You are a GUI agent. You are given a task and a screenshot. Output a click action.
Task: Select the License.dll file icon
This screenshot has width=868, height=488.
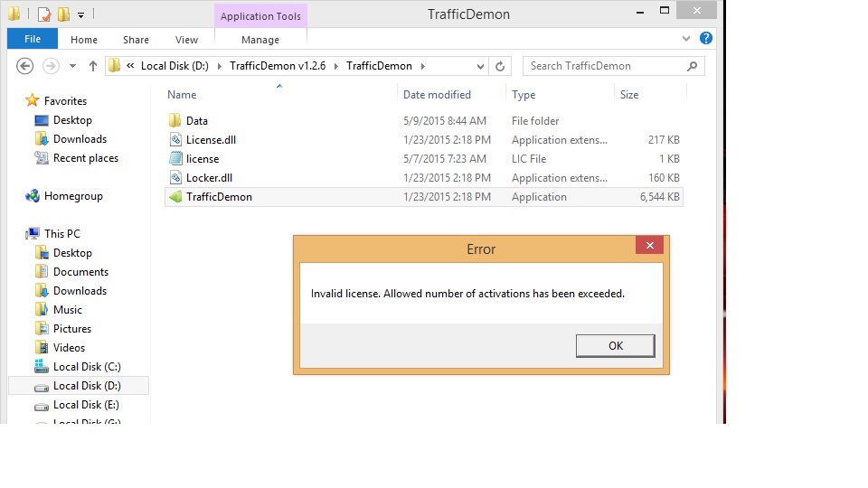coord(175,140)
